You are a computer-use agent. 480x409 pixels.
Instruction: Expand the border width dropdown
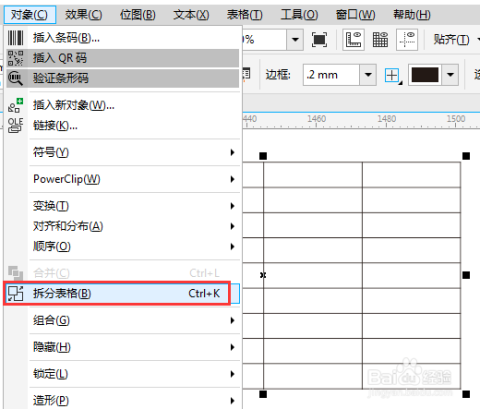point(368,75)
